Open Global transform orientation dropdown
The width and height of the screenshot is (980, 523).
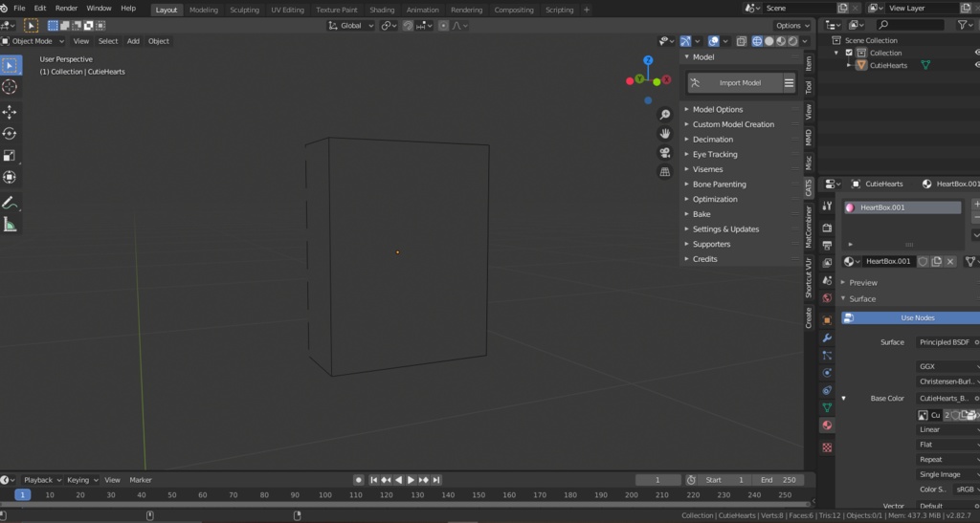tap(350, 26)
